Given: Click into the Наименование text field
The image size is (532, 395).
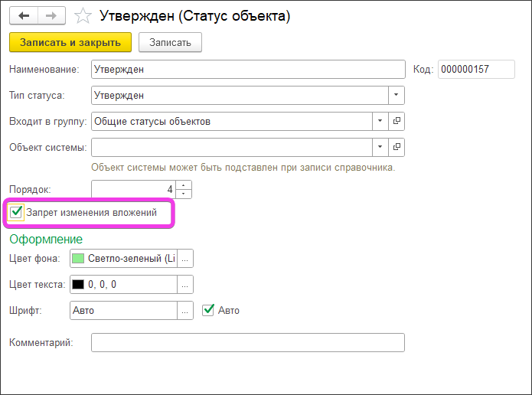Looking at the screenshot, I should [x=246, y=69].
